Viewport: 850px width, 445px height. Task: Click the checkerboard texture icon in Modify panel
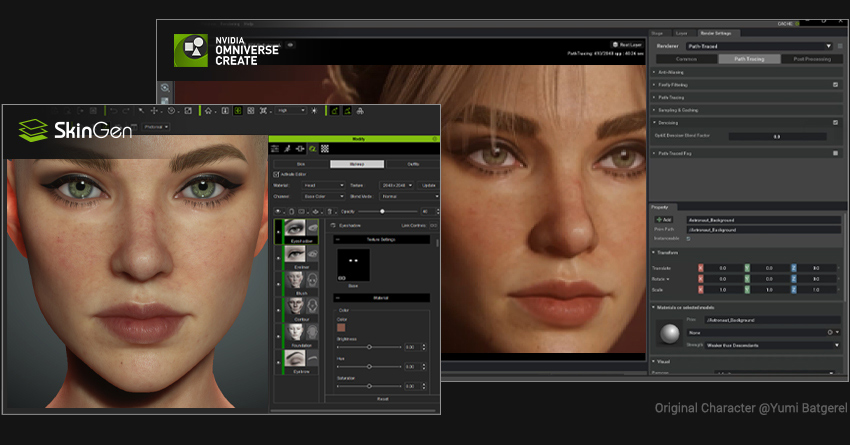[325, 148]
